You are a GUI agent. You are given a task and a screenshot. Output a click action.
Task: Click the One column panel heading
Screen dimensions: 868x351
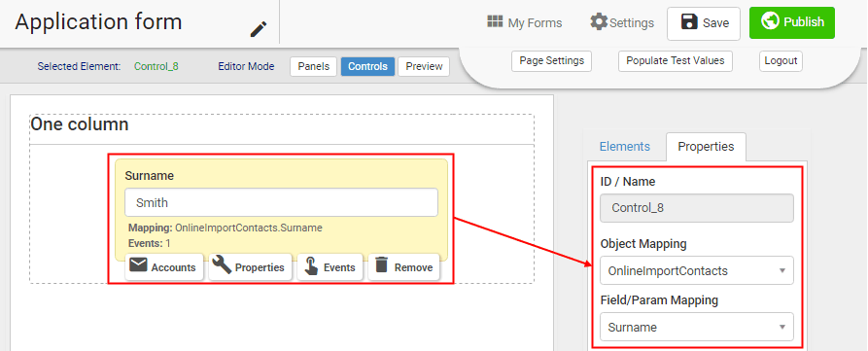click(x=79, y=124)
